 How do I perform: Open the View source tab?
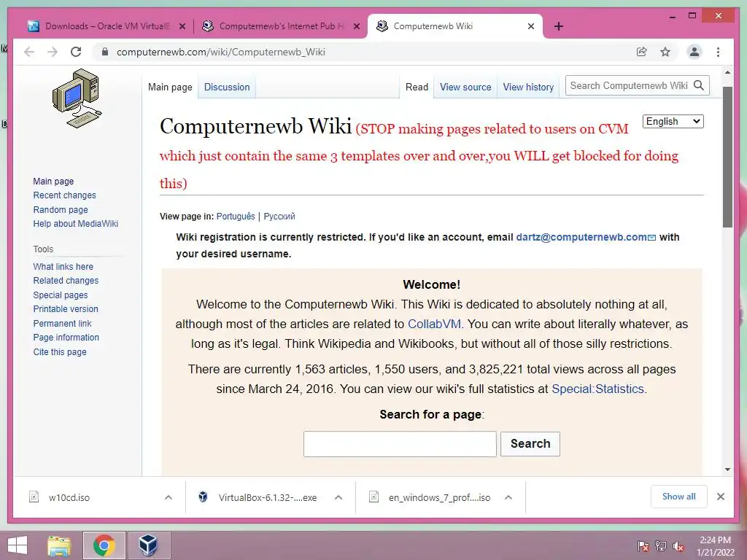465,87
